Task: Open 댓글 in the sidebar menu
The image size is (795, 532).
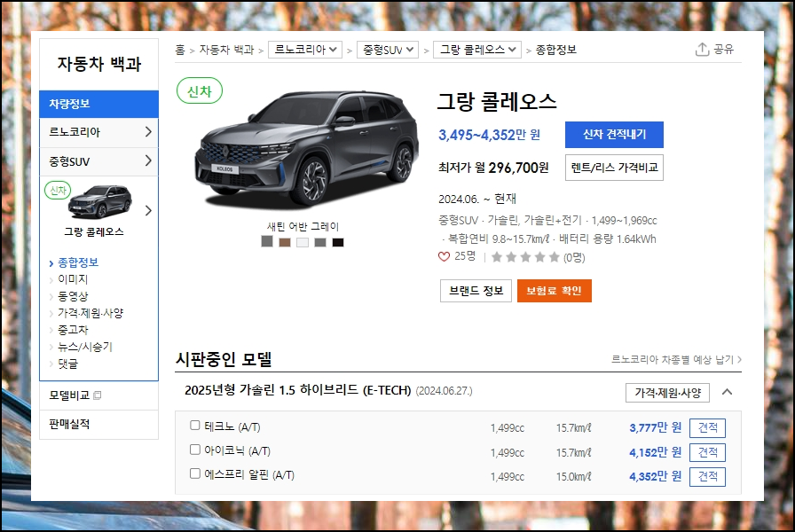Action: (x=68, y=364)
